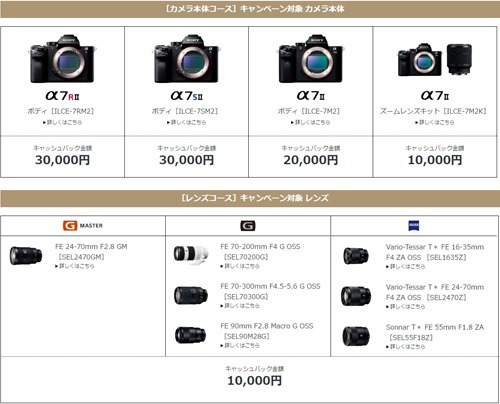Click 10,000円 cashback under ILCE-7M2K kit
The image size is (500, 404).
point(435,160)
